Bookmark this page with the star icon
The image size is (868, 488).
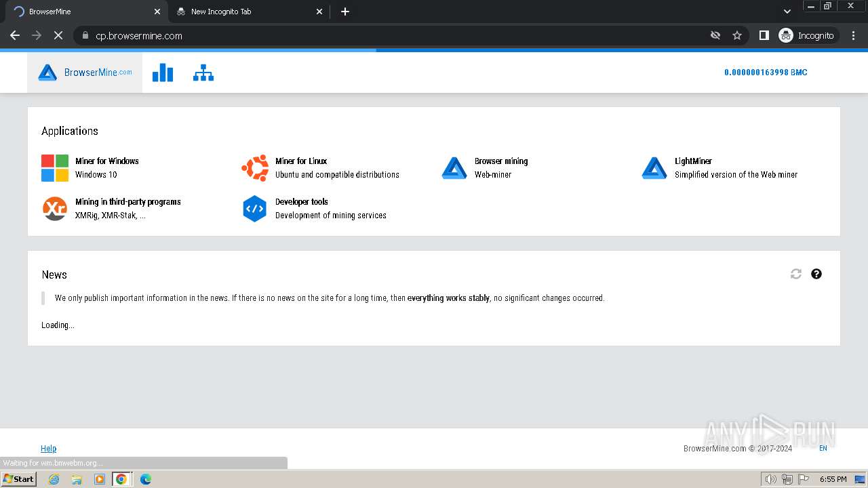click(737, 35)
